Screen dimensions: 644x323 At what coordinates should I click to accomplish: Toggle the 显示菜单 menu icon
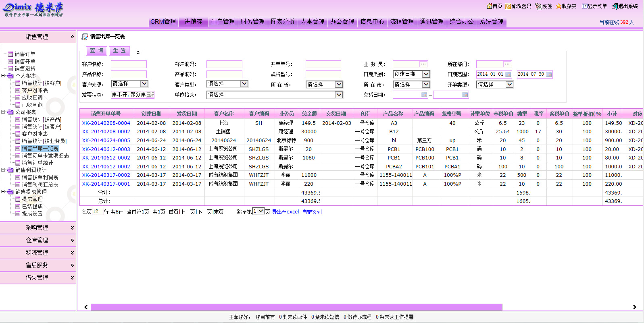584,6
